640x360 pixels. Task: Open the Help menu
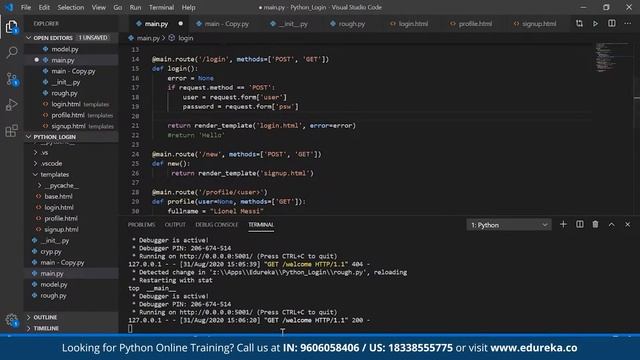coord(188,7)
